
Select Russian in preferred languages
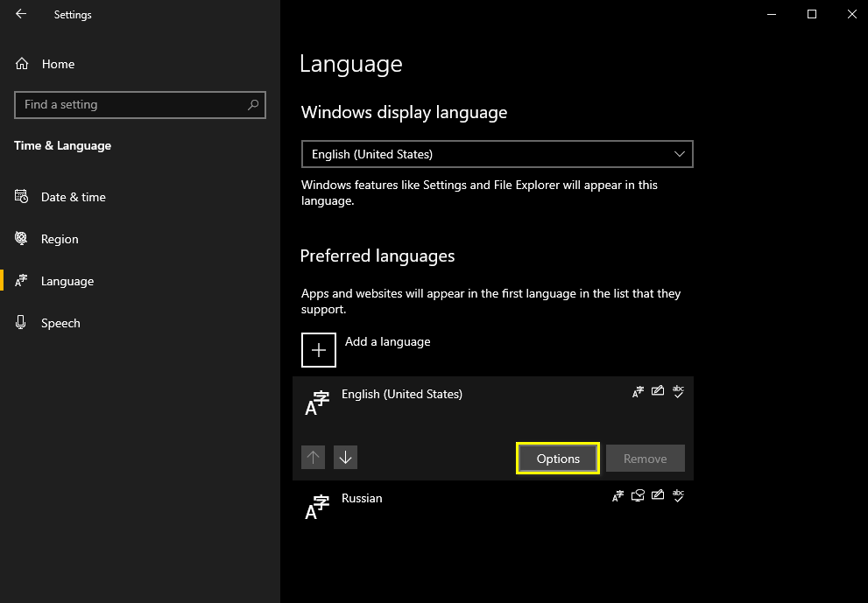[x=362, y=498]
